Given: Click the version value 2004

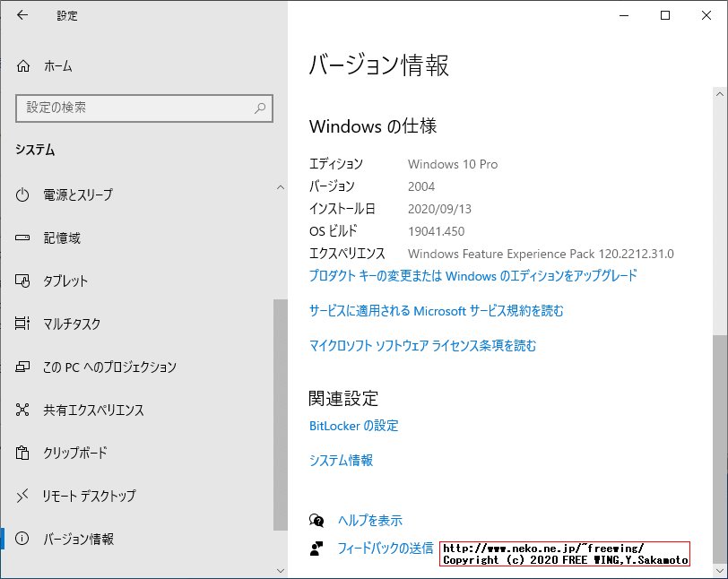Looking at the screenshot, I should point(421,186).
